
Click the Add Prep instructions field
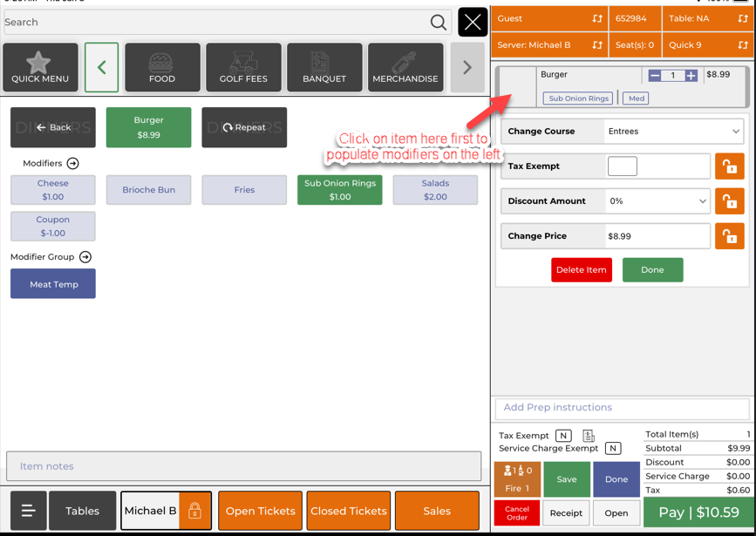pos(622,408)
